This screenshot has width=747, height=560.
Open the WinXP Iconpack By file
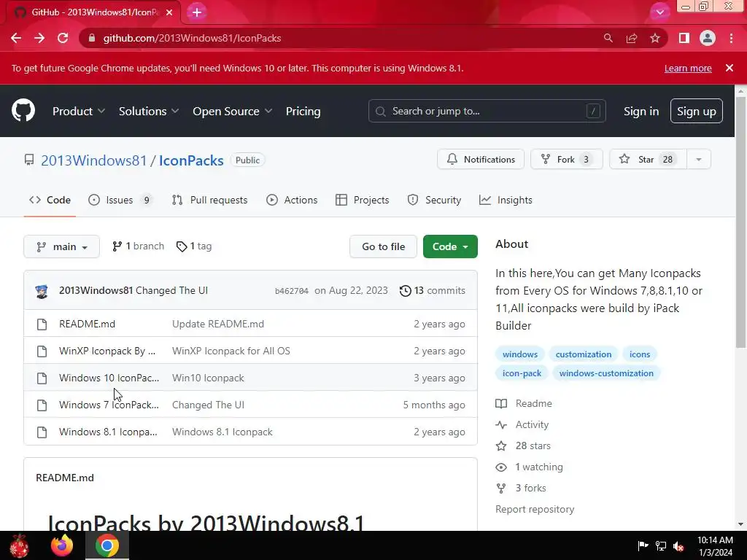pos(107,351)
